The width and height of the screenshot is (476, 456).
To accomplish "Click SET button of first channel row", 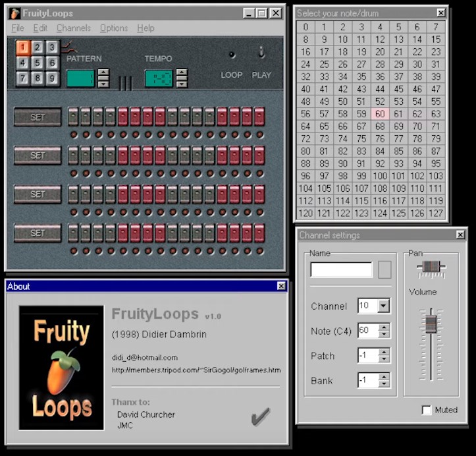I will pos(38,117).
